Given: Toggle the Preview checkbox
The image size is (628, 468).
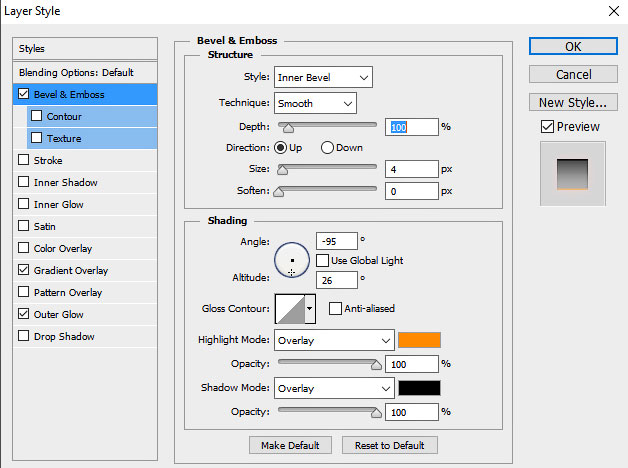Looking at the screenshot, I should coord(547,127).
